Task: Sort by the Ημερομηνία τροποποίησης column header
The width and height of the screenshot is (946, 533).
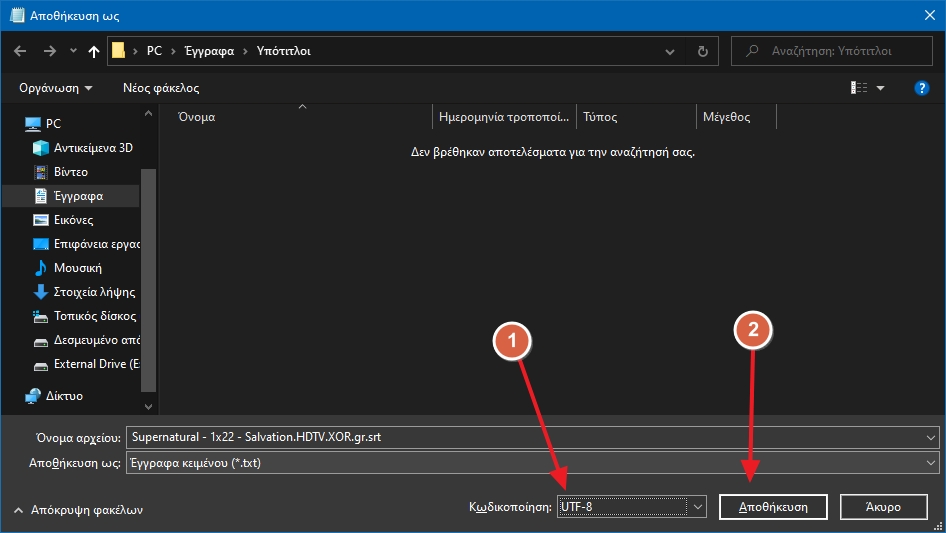Action: 504,117
